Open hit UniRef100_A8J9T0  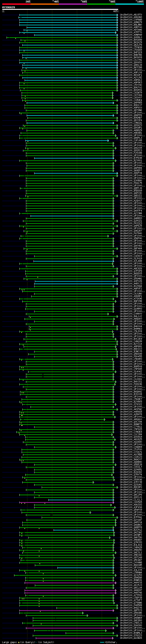point(131,15)
